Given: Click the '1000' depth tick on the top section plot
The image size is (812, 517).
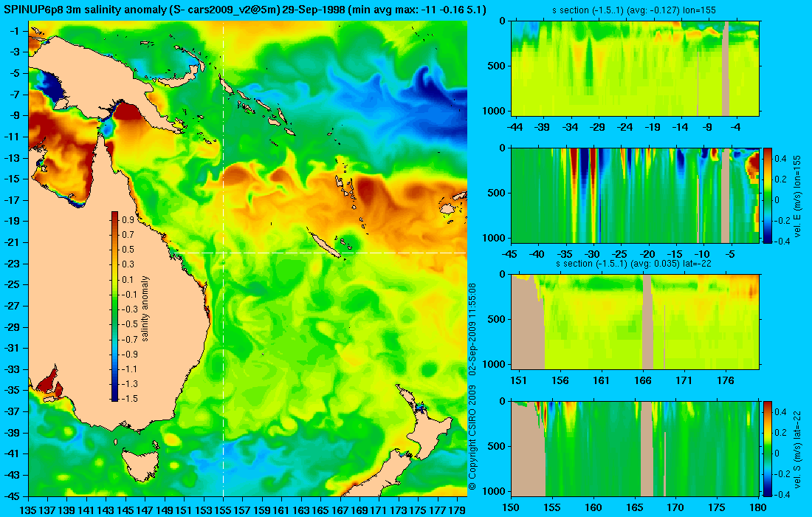Looking at the screenshot, I should pos(495,111).
